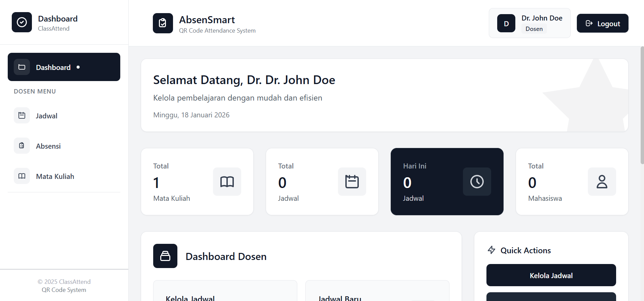Image resolution: width=644 pixels, height=301 pixels.
Task: Click the Dashboard folder icon in sidebar
Action: pos(22,67)
